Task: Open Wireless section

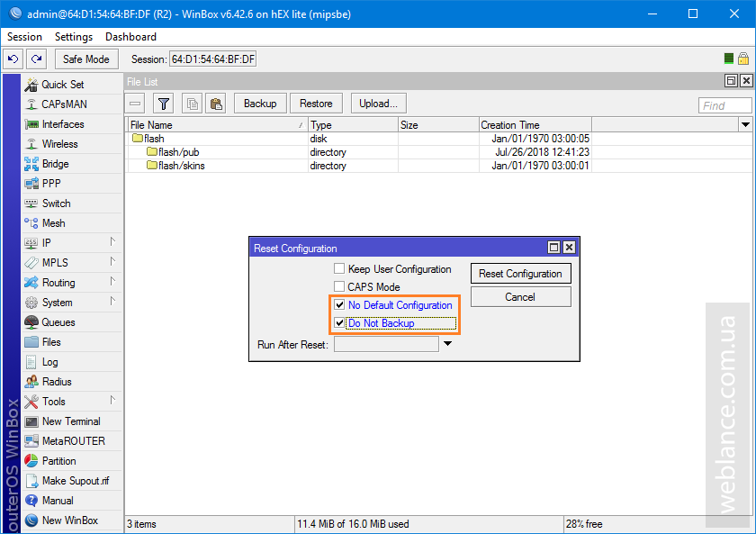Action: click(x=72, y=144)
